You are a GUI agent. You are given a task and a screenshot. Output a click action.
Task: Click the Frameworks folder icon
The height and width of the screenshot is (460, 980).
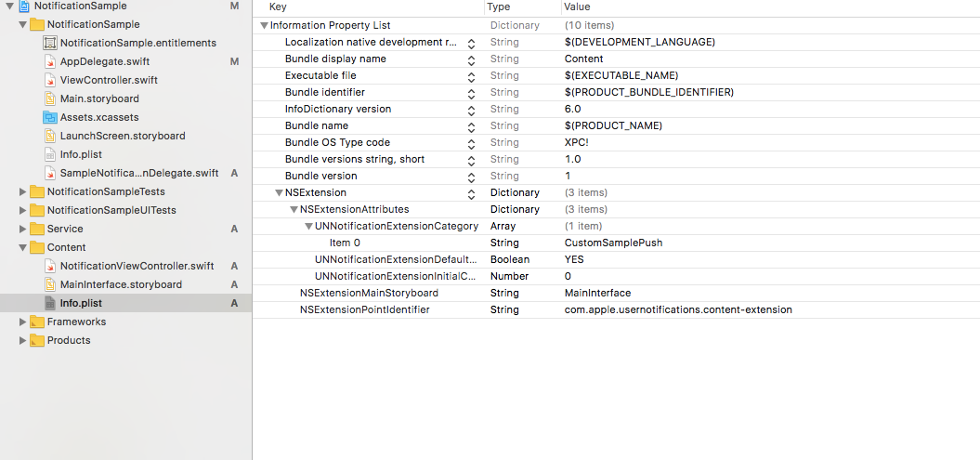pos(37,322)
